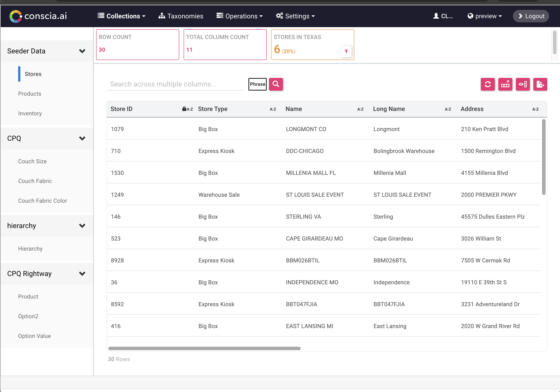Select store ID cell 1079
Image resolution: width=560 pixels, height=392 pixels.
coord(117,129)
